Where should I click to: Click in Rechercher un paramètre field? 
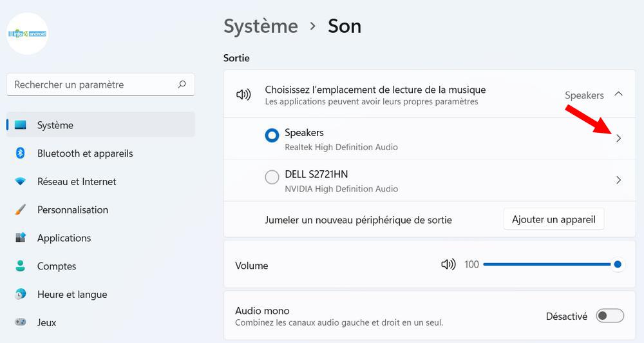click(x=100, y=84)
